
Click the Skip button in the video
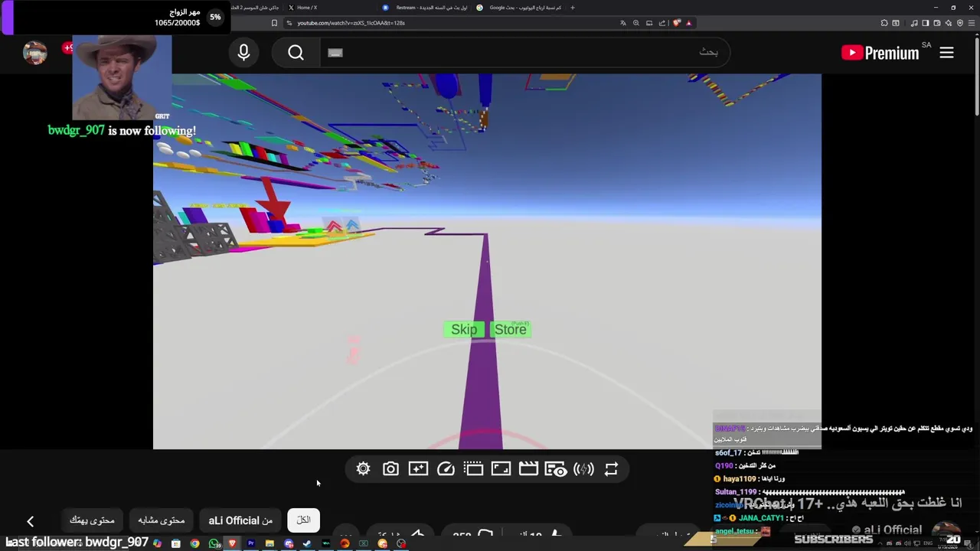(464, 329)
